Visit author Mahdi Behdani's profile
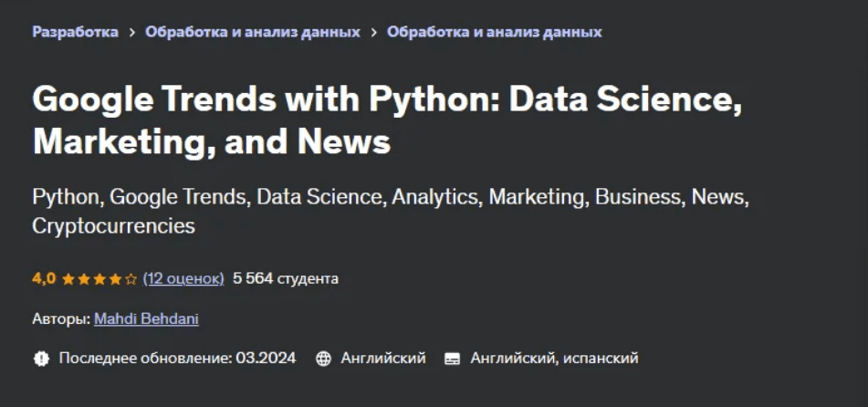The height and width of the screenshot is (407, 868). coord(146,318)
